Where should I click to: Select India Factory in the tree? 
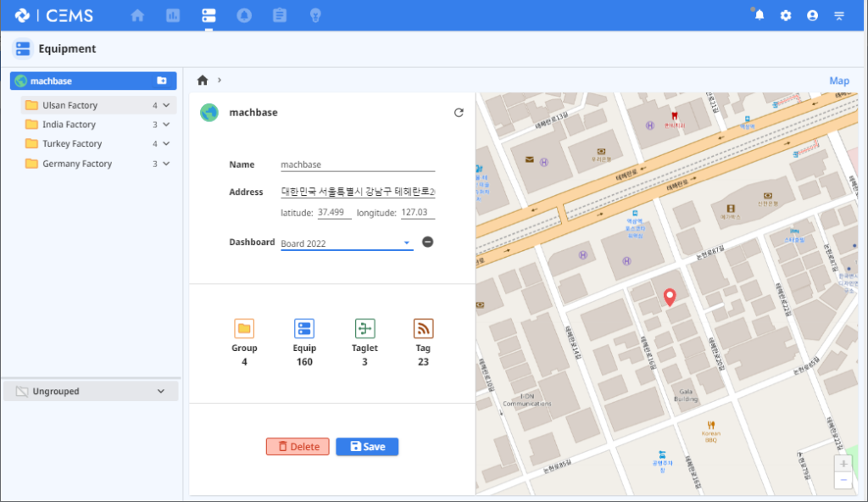[70, 125]
